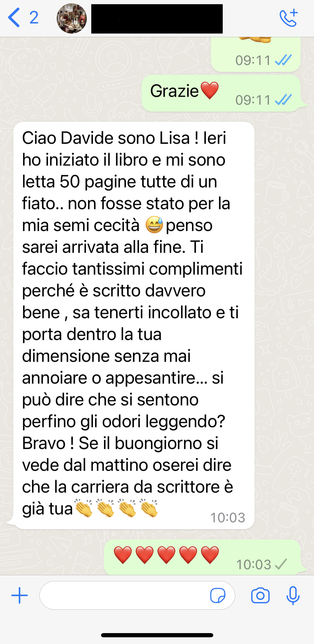Tap the five red hearts message
314x644 pixels.
click(x=202, y=557)
